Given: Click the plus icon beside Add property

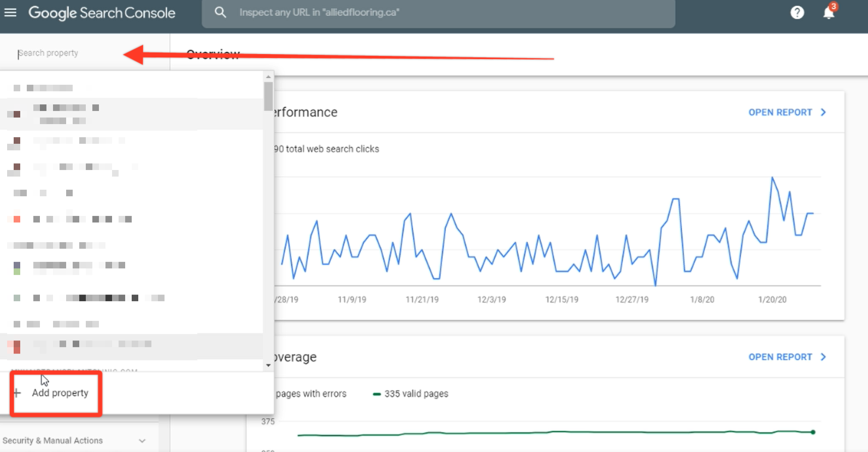Looking at the screenshot, I should click(x=17, y=393).
